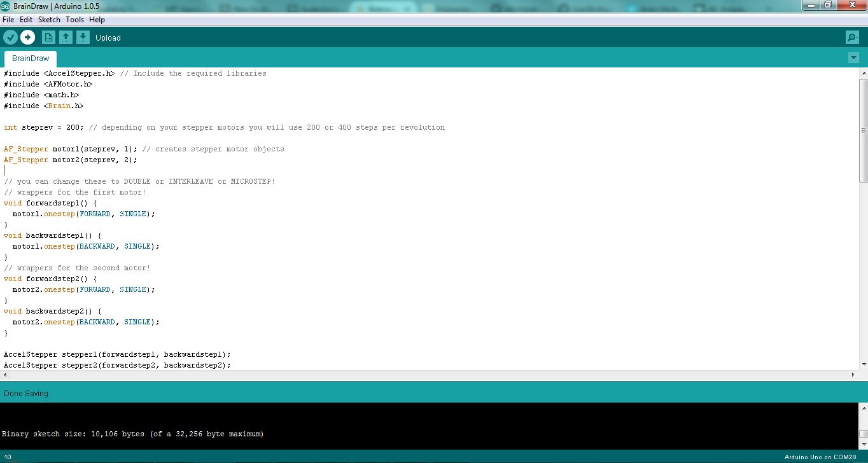Open the File menu

(x=8, y=20)
